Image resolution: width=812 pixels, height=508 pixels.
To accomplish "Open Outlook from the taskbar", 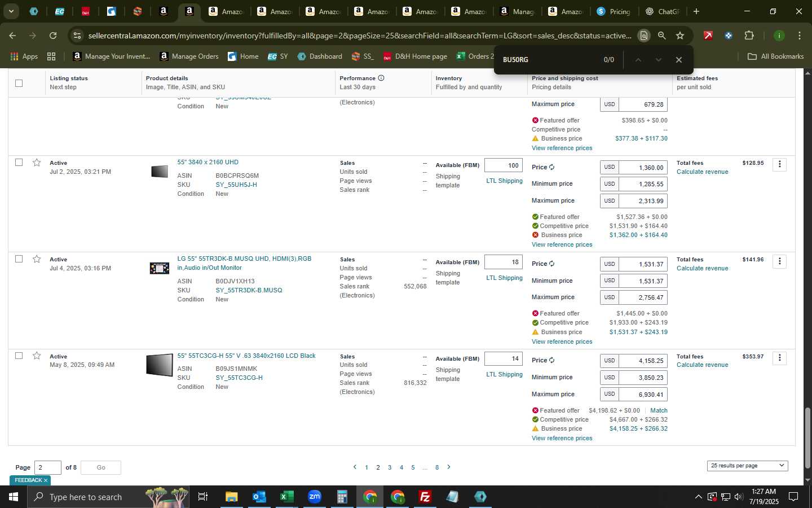I will 259,497.
